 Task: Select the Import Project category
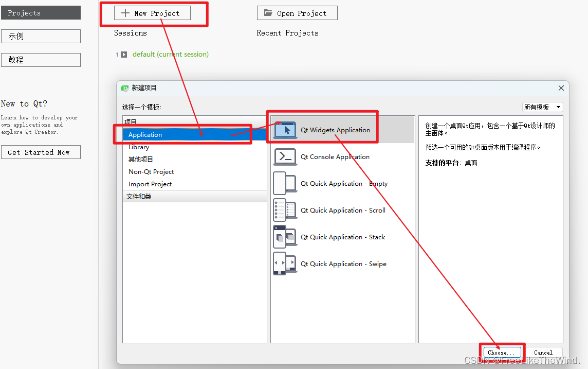click(x=195, y=184)
